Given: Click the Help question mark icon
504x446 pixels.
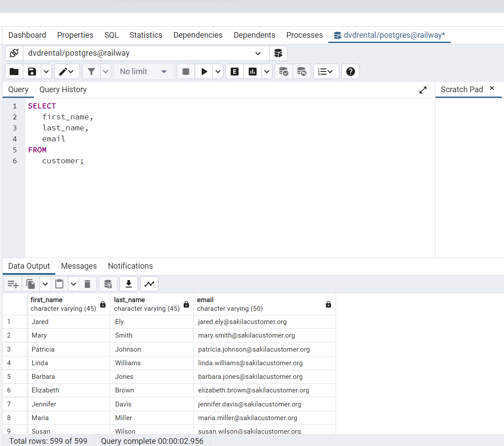Looking at the screenshot, I should pos(351,71).
